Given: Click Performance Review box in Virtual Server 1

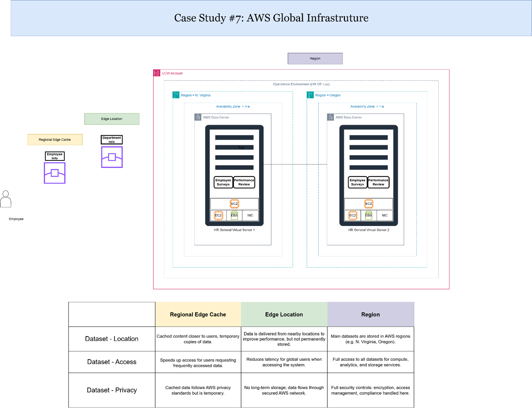Looking at the screenshot, I should (x=244, y=182).
